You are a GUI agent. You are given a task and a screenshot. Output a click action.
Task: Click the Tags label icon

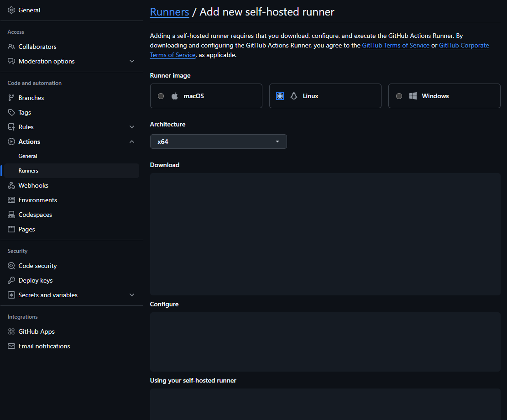pyautogui.click(x=11, y=112)
